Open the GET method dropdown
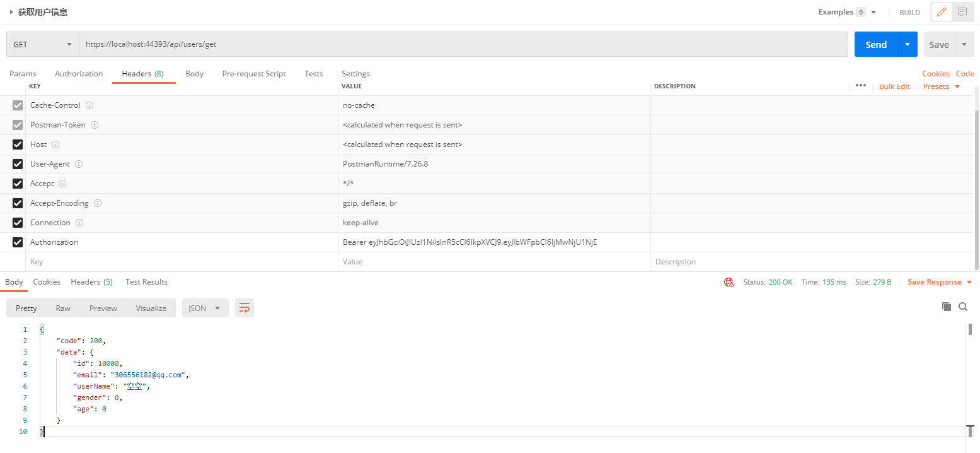 (x=43, y=45)
